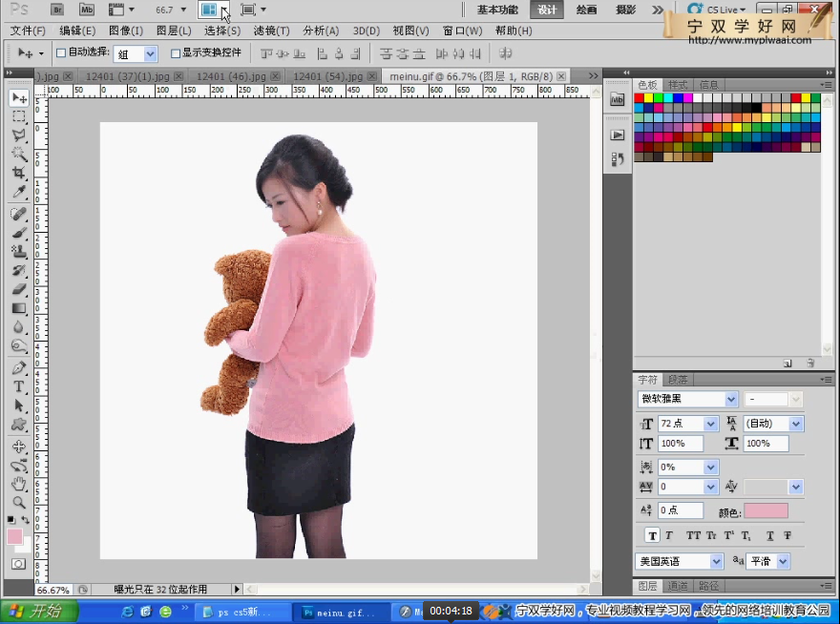Open the 图像(I) menu

point(126,31)
